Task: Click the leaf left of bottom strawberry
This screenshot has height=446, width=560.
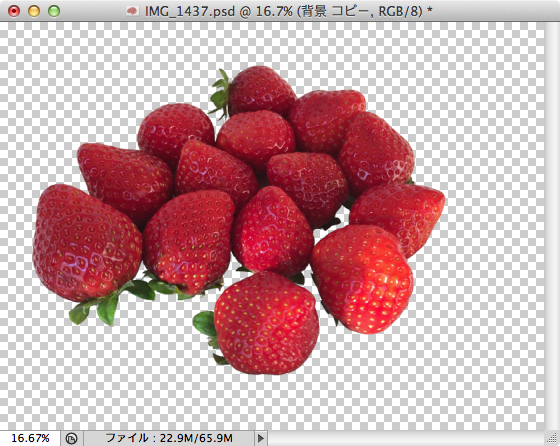Action: [205, 323]
